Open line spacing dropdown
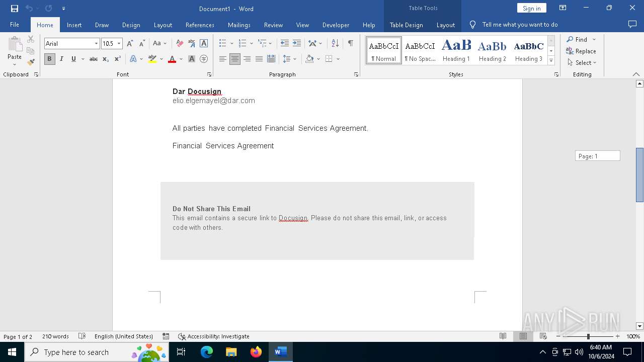The height and width of the screenshot is (362, 644). pyautogui.click(x=295, y=59)
